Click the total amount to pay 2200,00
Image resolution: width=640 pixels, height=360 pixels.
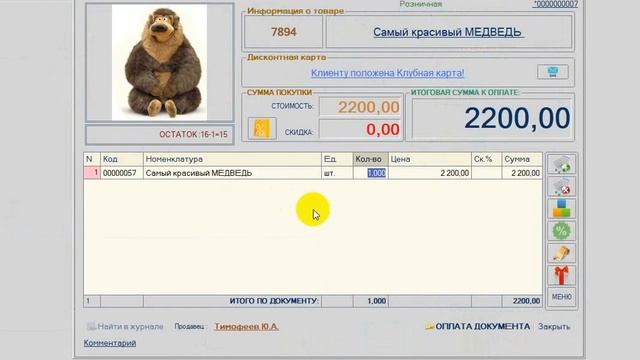[492, 118]
